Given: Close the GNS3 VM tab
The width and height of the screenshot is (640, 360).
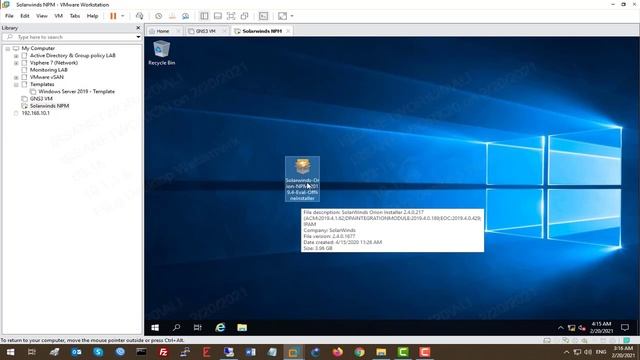Looking at the screenshot, I should [x=224, y=31].
